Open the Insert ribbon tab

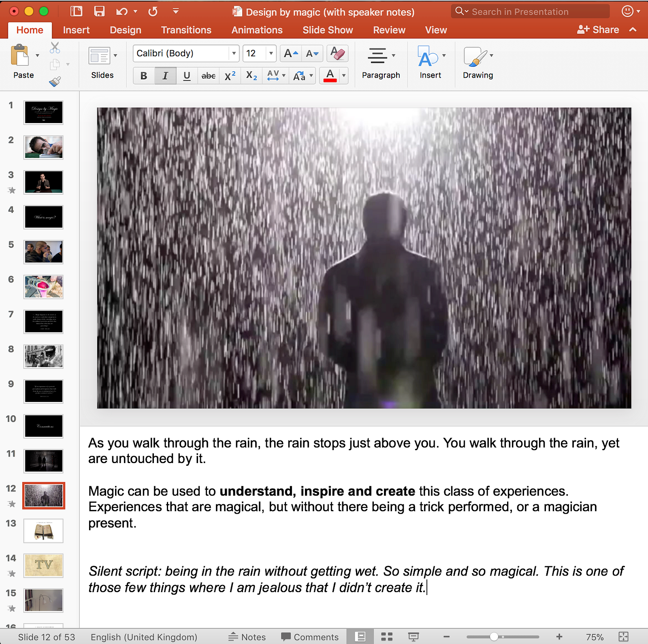point(76,30)
